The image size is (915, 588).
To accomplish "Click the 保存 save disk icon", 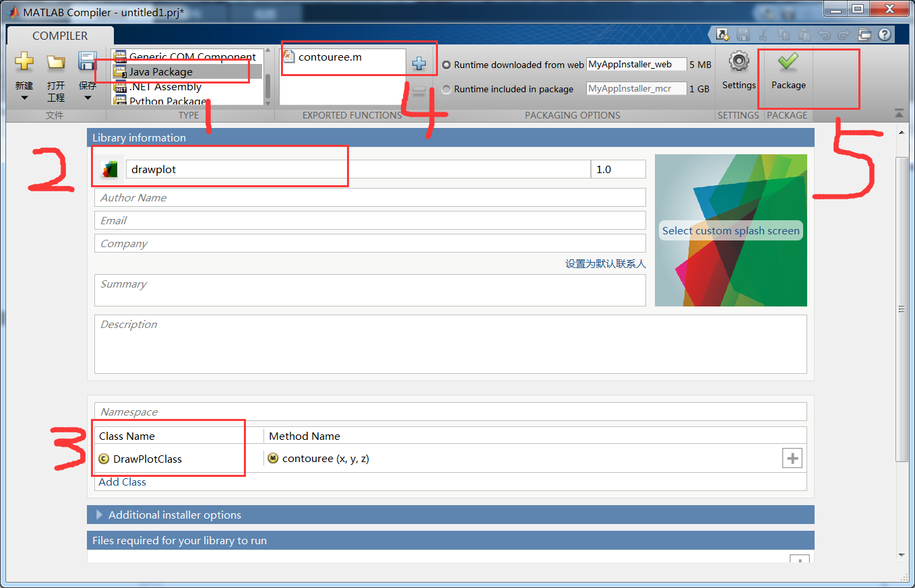I will point(88,63).
